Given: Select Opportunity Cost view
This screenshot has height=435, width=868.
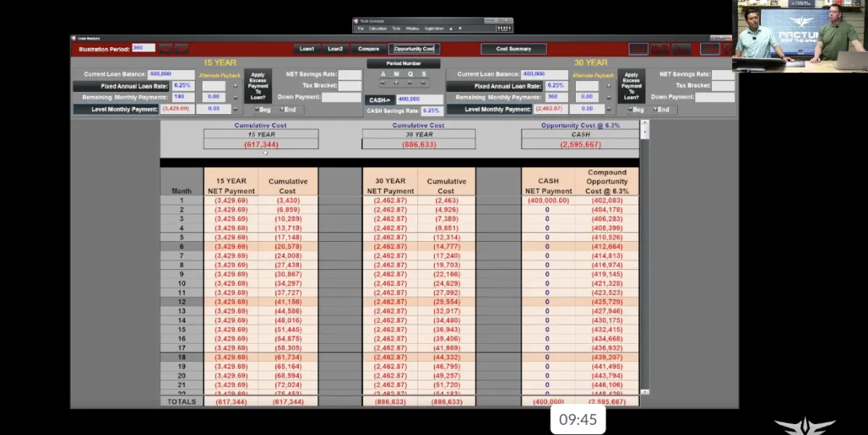Looking at the screenshot, I should click(x=414, y=48).
